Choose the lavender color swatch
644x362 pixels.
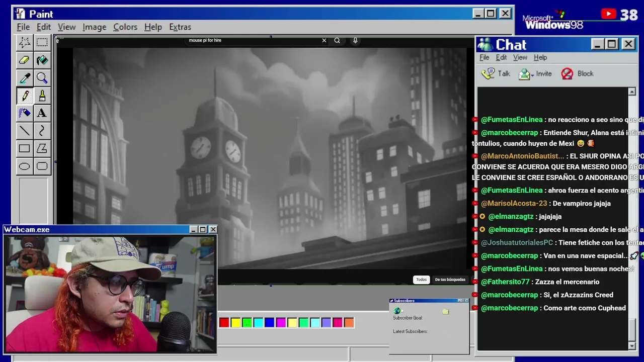326,322
